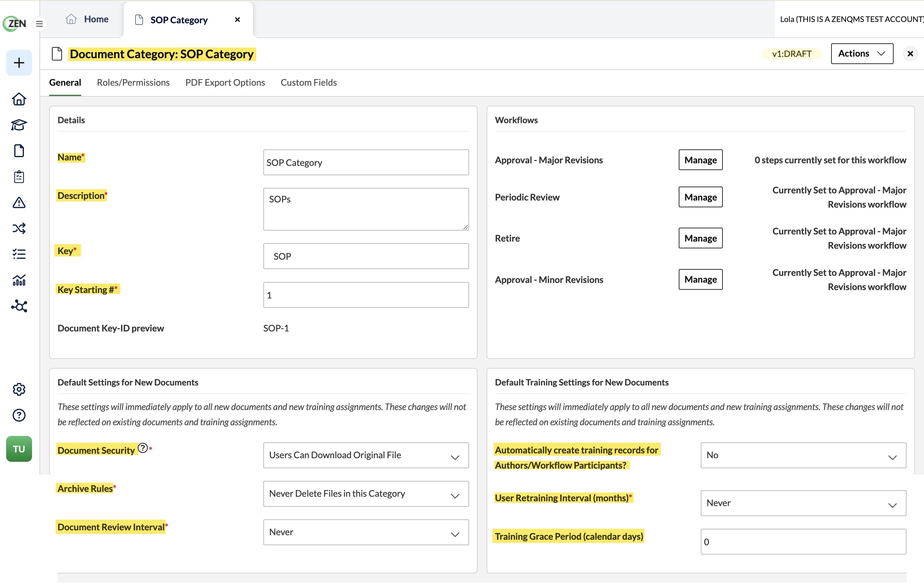Viewport: 924px width, 585px height.
Task: Click the Description text area
Action: pos(366,209)
